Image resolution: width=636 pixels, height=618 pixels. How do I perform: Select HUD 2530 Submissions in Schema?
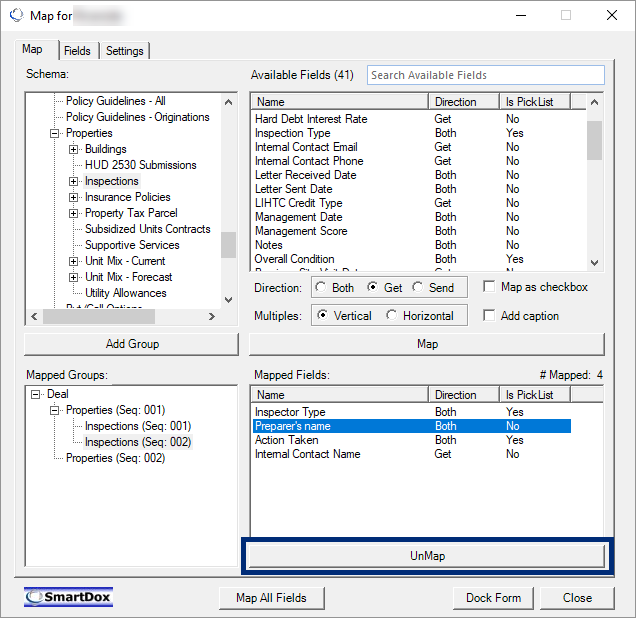[x=140, y=165]
